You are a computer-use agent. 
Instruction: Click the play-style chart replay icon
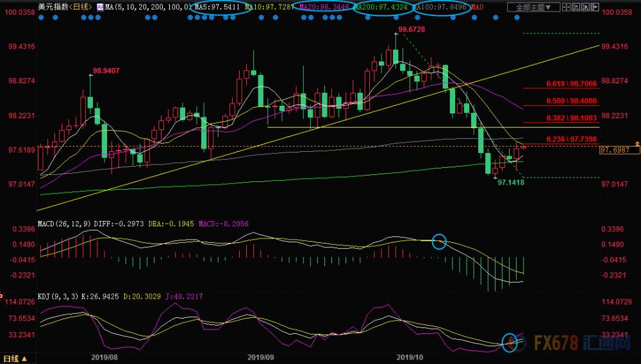click(585, 7)
